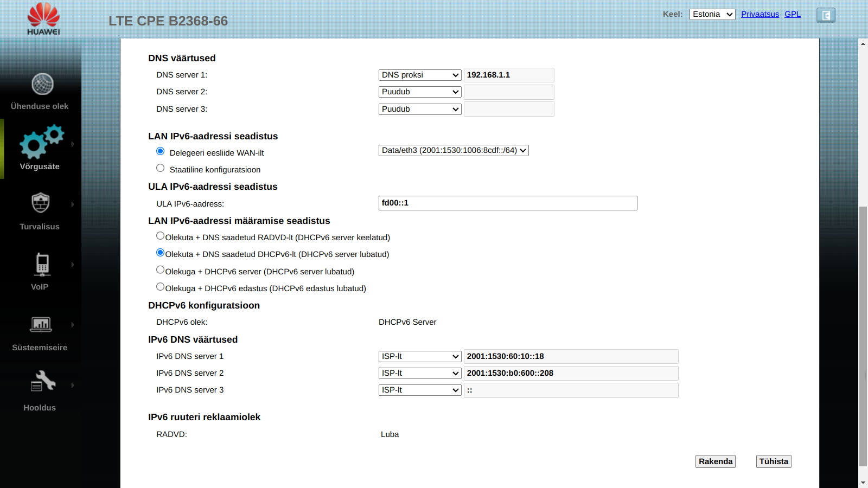Select Olekuta + DNS saadetud RADVD-lt option

click(160, 236)
